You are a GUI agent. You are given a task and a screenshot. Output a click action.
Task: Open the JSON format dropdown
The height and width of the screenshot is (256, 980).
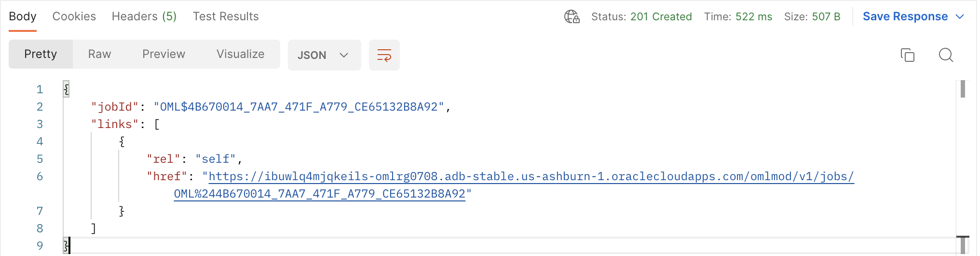pyautogui.click(x=324, y=55)
